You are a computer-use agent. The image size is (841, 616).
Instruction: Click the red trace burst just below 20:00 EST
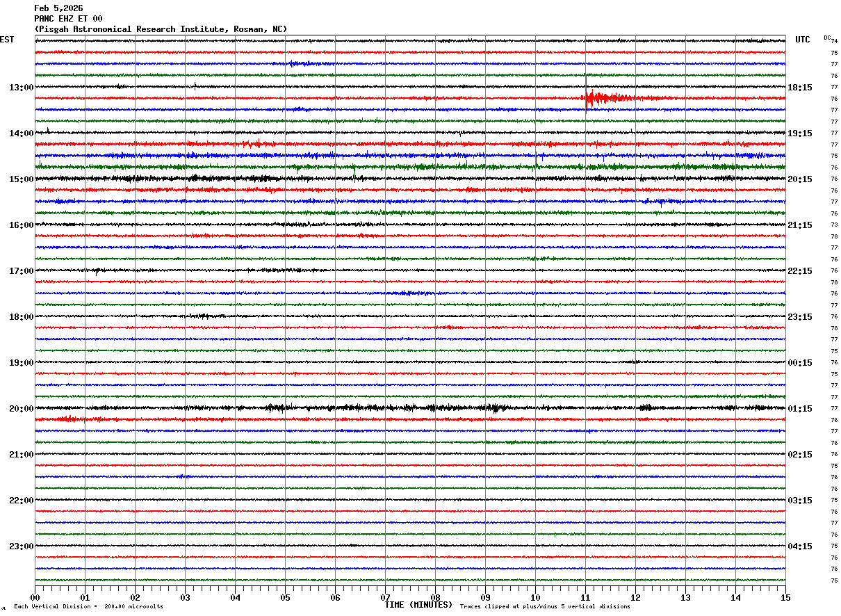click(x=68, y=419)
